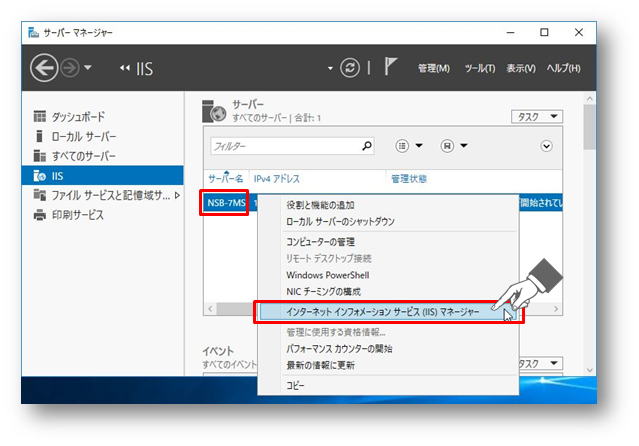The height and width of the screenshot is (446, 639).
Task: Click server list horizontal scroll left arrow
Action: (210, 309)
